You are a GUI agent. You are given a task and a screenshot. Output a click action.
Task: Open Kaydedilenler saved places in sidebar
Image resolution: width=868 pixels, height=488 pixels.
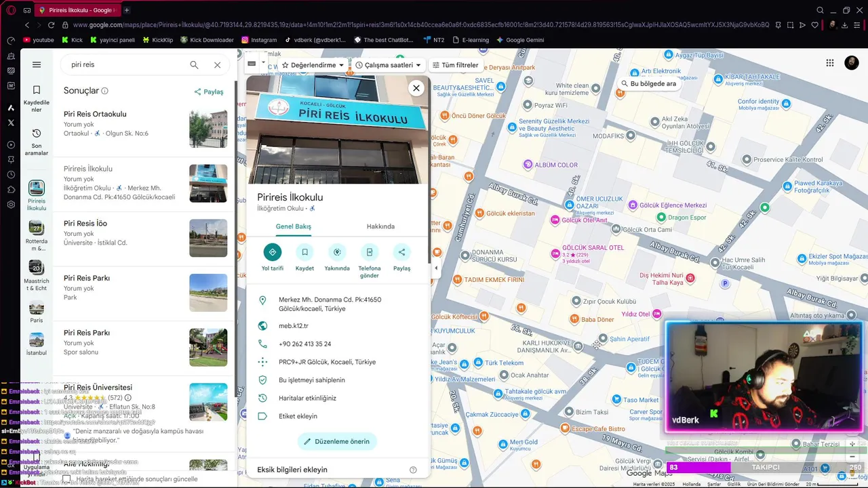(x=37, y=99)
